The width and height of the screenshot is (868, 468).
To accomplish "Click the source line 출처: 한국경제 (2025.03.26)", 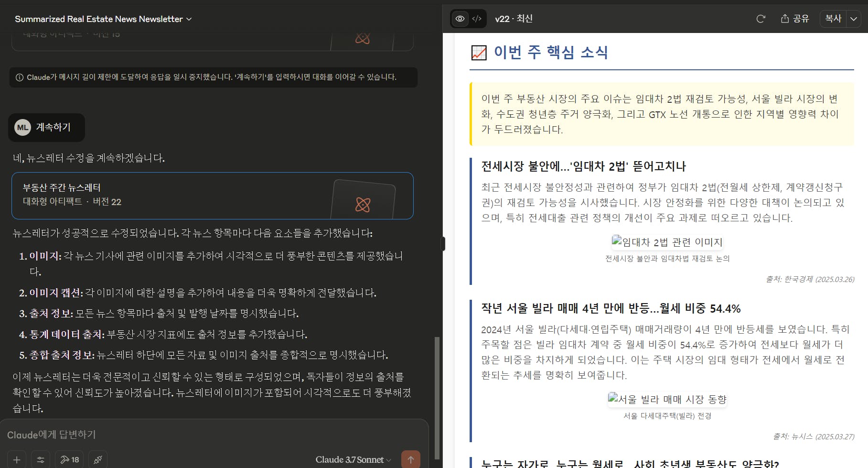I will pos(810,279).
